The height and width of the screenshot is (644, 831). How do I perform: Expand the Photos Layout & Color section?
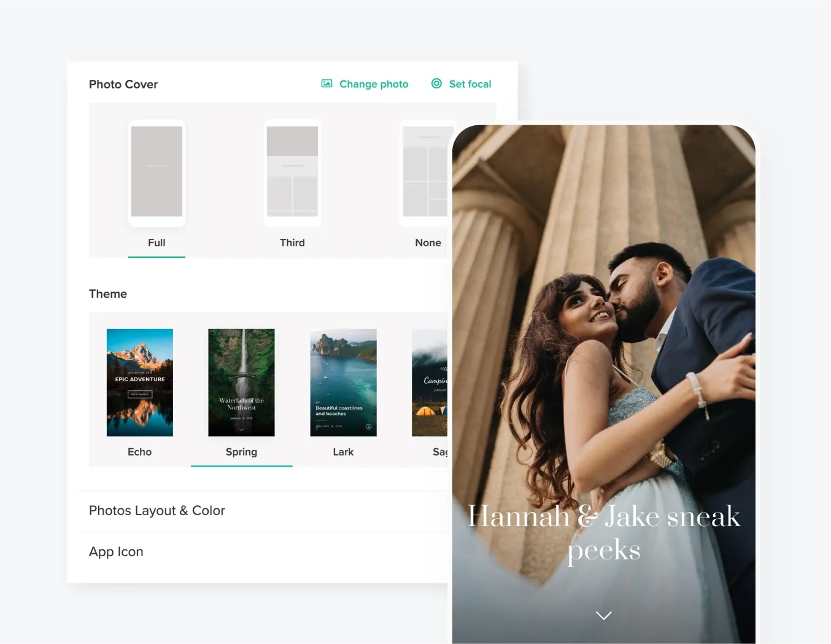pos(157,510)
